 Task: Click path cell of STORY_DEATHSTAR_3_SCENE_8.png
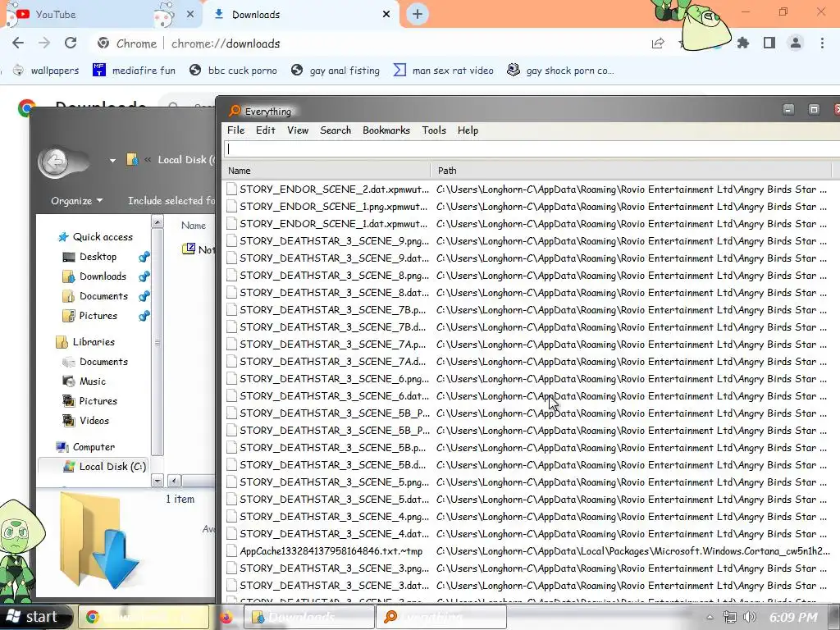[x=631, y=276]
